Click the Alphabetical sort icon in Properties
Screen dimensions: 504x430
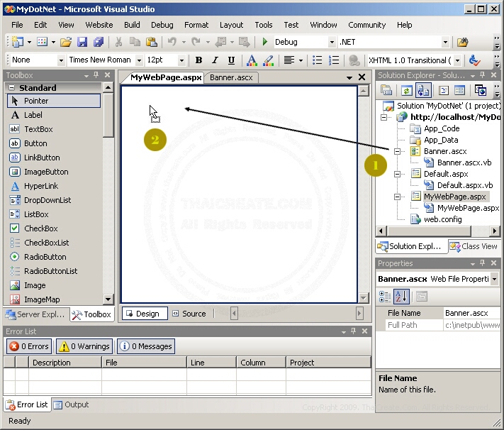(401, 297)
